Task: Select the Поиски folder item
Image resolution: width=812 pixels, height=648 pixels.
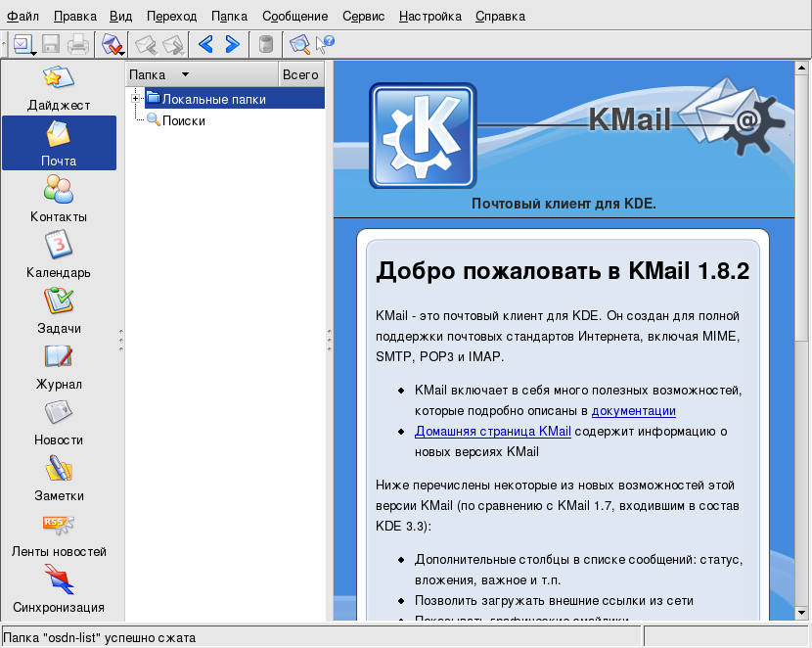Action: (x=183, y=120)
